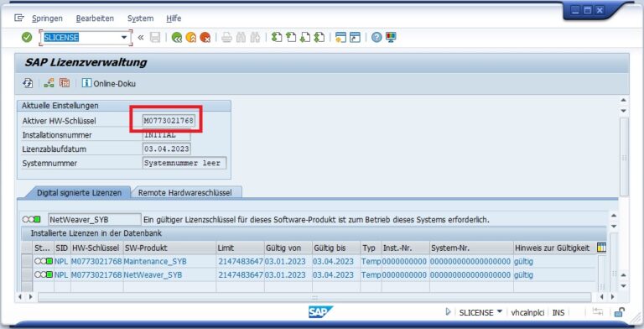Click the status light in the Maintenance_SYB row
This screenshot has width=644, height=329.
coord(43,261)
